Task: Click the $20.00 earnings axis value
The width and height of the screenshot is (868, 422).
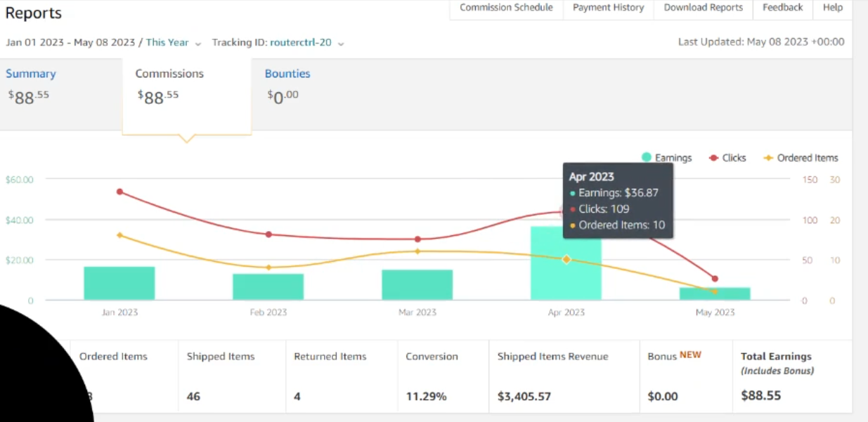Action: tap(20, 260)
